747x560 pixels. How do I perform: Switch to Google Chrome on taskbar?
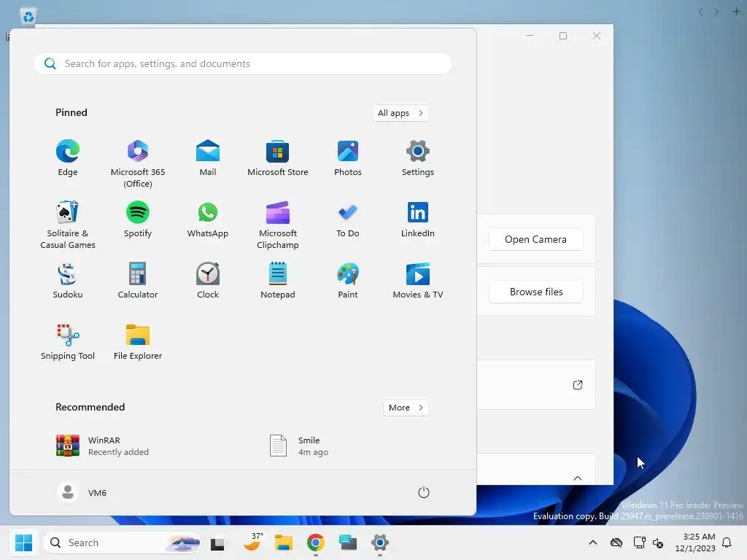(315, 542)
